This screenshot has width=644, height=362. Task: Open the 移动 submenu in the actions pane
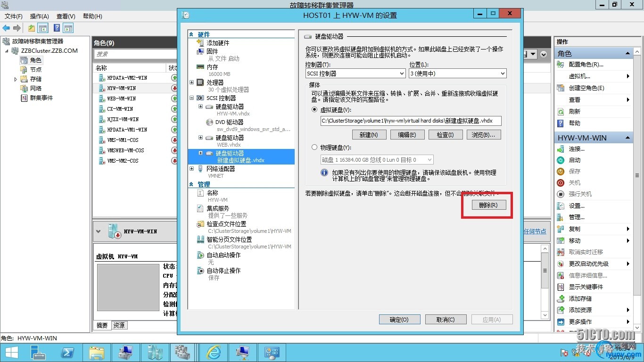594,241
